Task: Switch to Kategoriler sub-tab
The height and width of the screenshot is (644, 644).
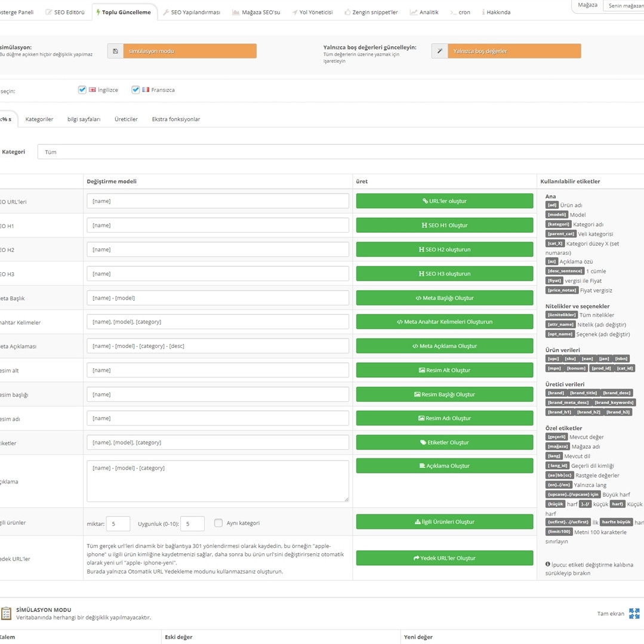Action: [x=39, y=119]
